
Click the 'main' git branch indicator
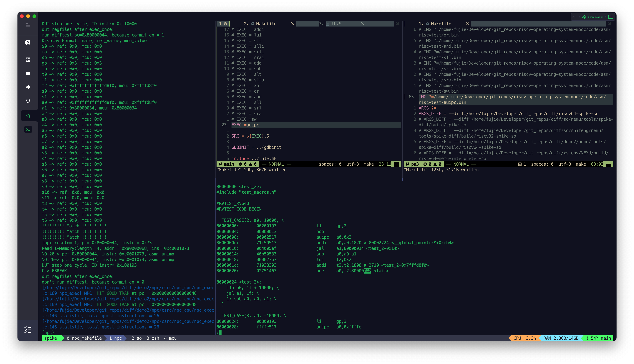(227, 164)
